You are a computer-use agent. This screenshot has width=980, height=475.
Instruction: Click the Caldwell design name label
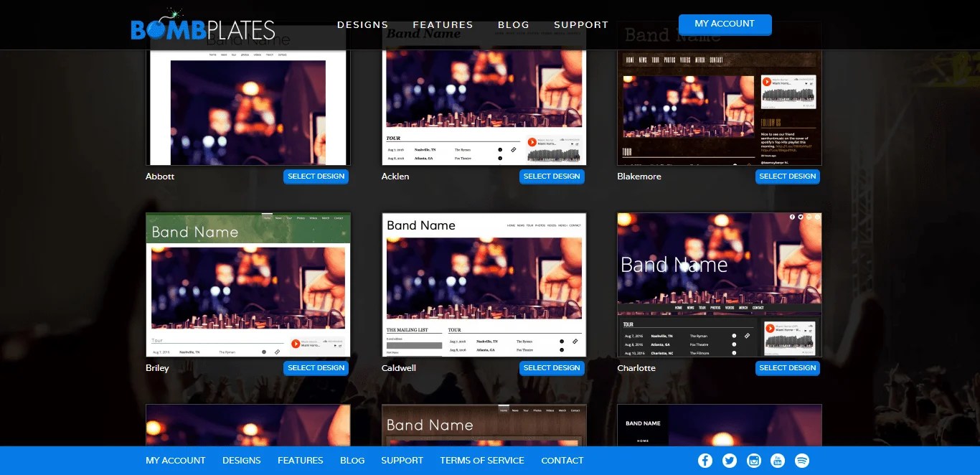(x=399, y=368)
